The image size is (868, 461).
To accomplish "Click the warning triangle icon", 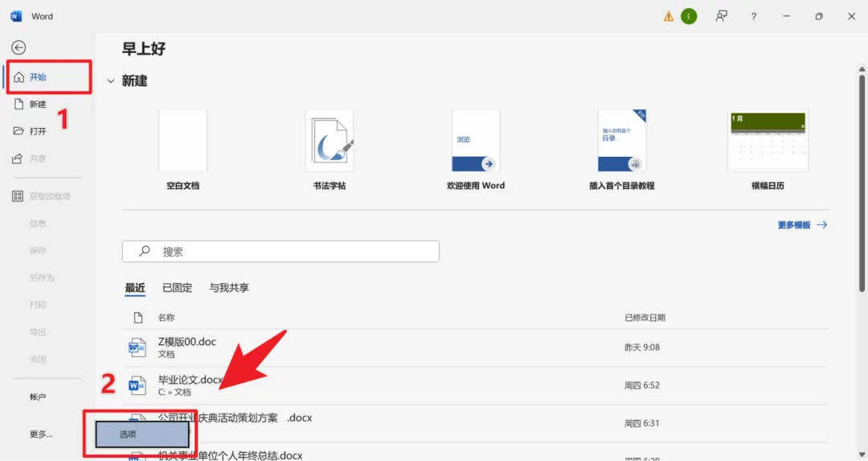I will [669, 17].
